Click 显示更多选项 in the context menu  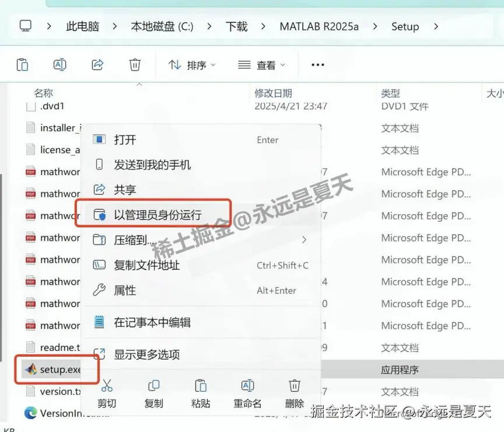coord(147,353)
